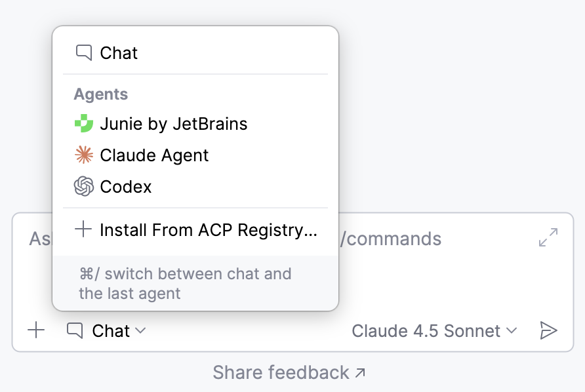Viewport: 585px width, 392px height.
Task: Click the send message paper plane icon
Action: point(548,331)
